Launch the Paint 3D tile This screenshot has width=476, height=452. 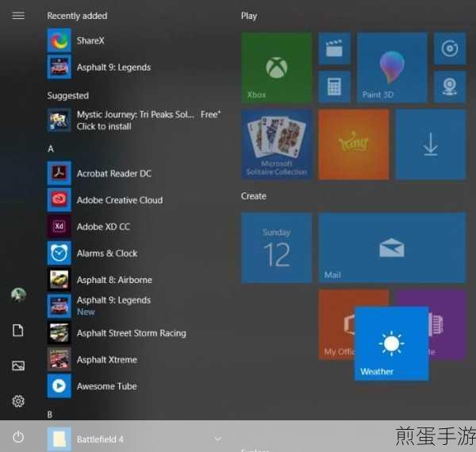[392, 68]
